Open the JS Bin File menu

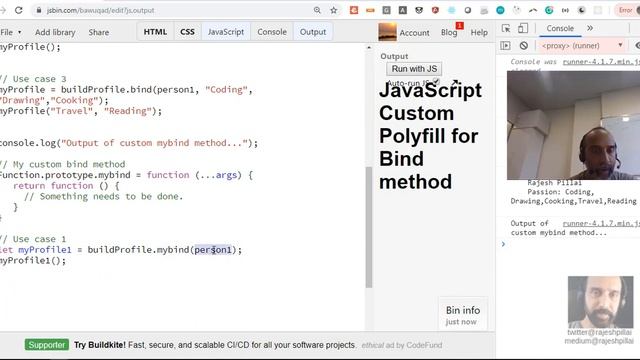click(x=11, y=32)
